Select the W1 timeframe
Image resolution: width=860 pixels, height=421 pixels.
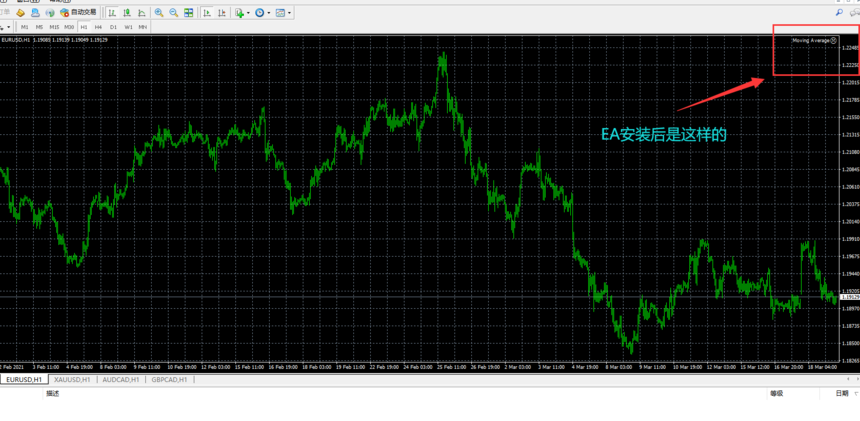(x=128, y=27)
